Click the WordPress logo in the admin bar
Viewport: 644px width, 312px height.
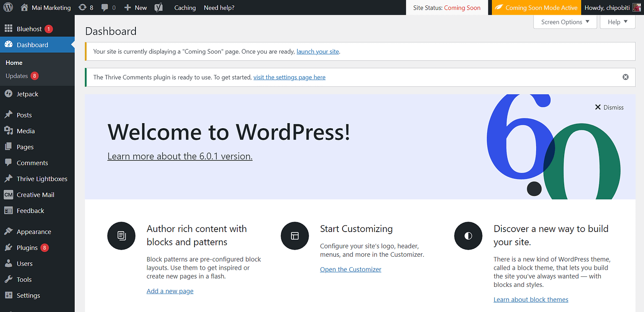[8, 7]
